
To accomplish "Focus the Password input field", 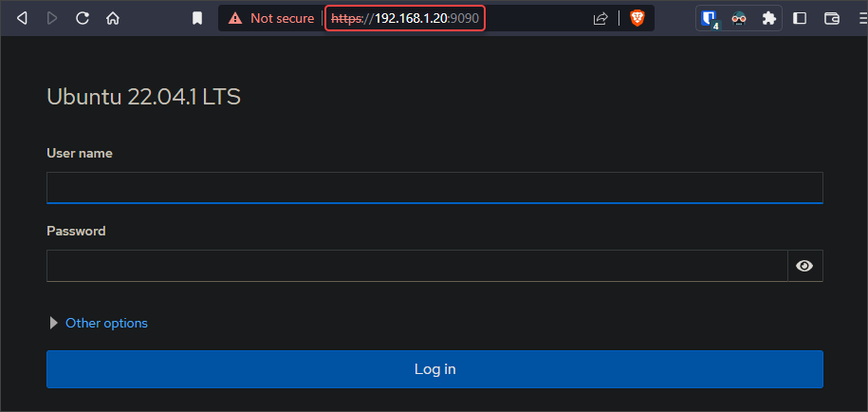I will [416, 266].
